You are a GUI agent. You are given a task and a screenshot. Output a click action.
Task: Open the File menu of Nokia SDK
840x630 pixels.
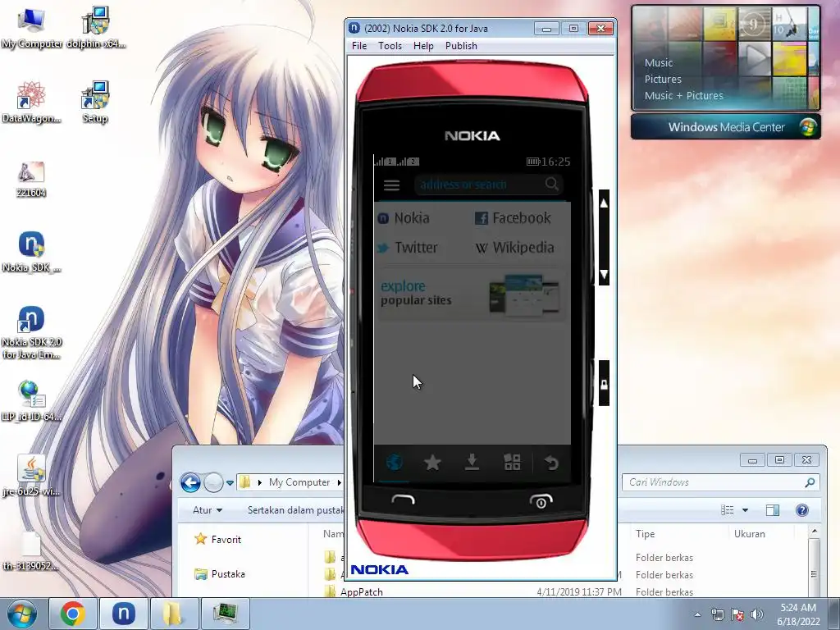click(359, 46)
